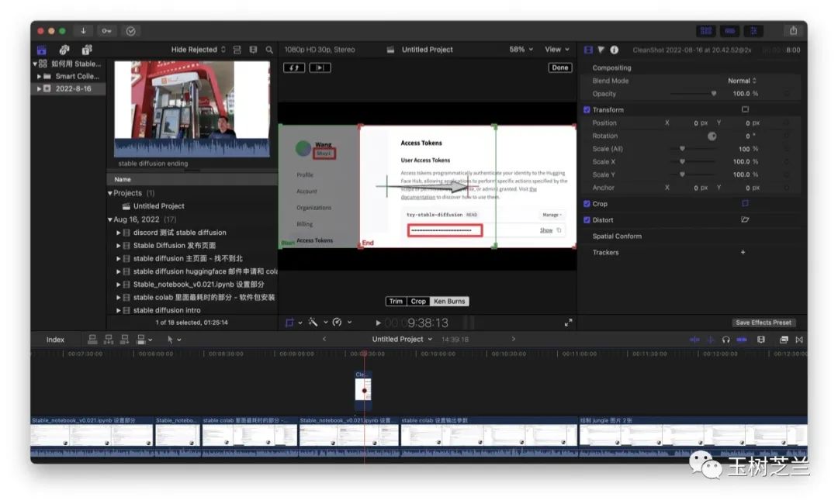
Task: Show the Color inspector triangle icon
Action: pos(601,50)
